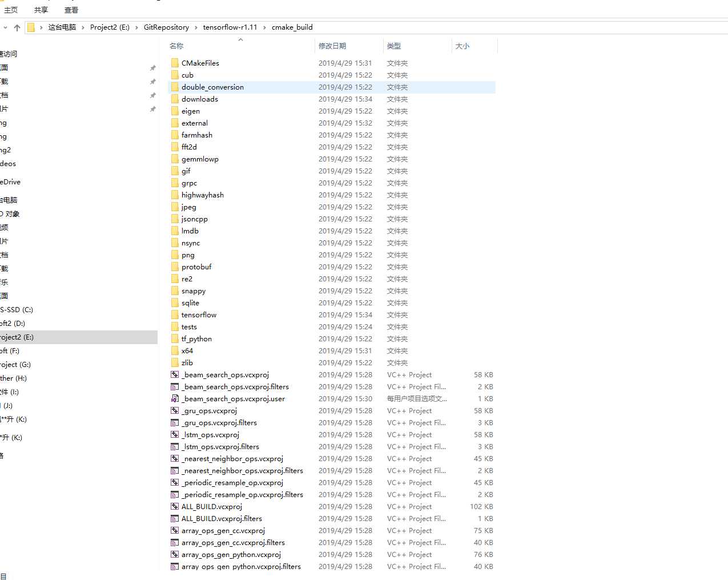Viewport: 728px width, 581px height.
Task: Select the Project2 (E:) drive in sidebar
Action: click(78, 337)
